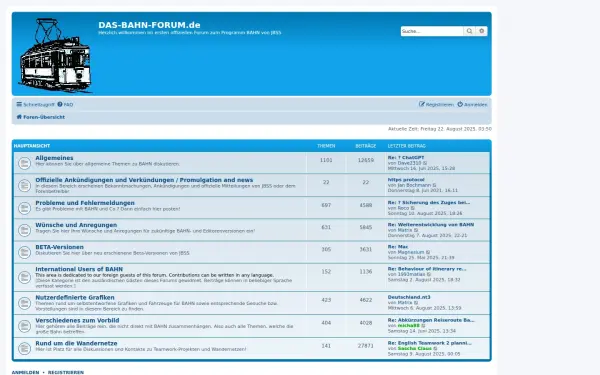Viewport: 600px width, 375px height.
Task: Click the Wünsche und Anregungen forum icon
Action: [24, 230]
